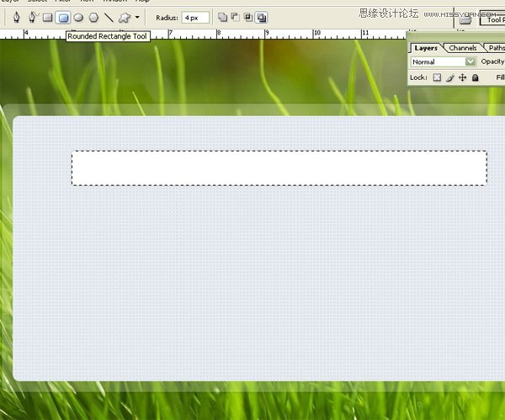
Task: Switch to the Channels tab
Action: click(x=462, y=48)
